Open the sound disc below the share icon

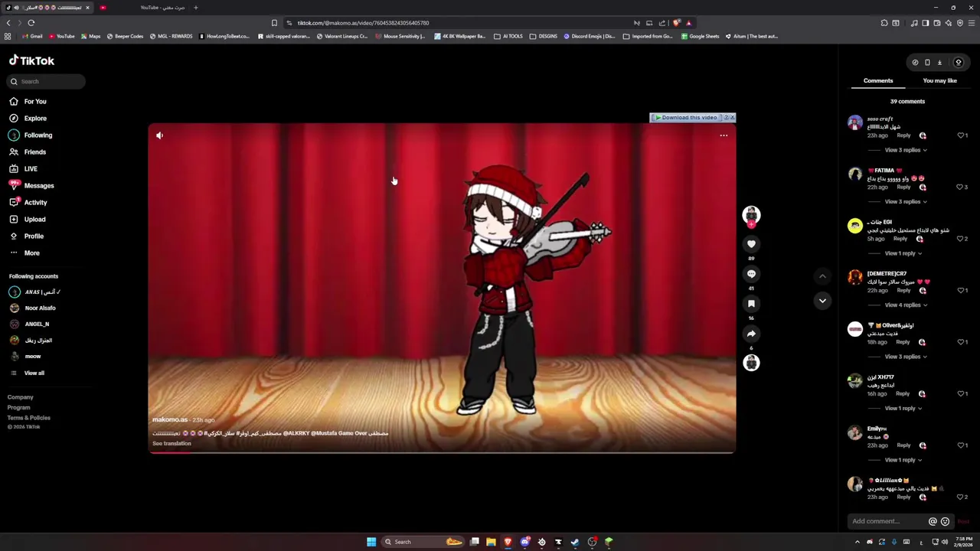751,363
